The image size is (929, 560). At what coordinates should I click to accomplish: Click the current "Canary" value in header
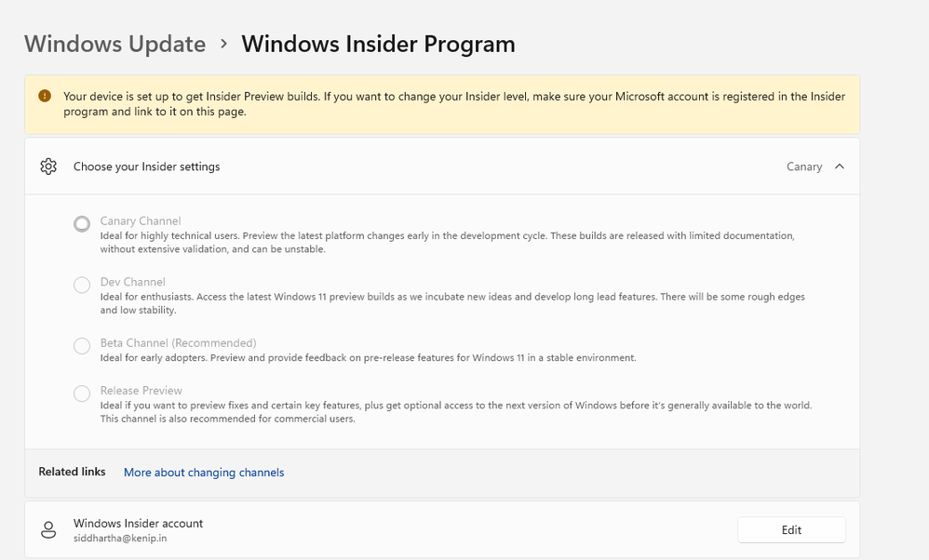point(804,167)
